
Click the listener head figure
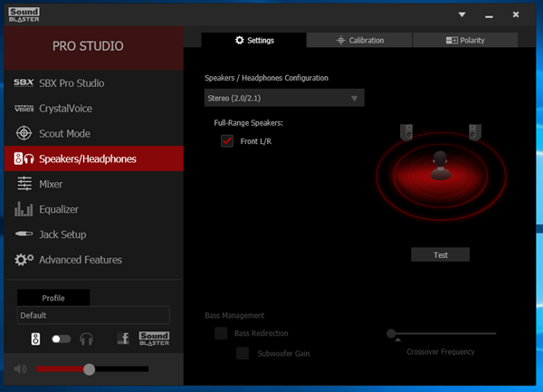[x=441, y=165]
